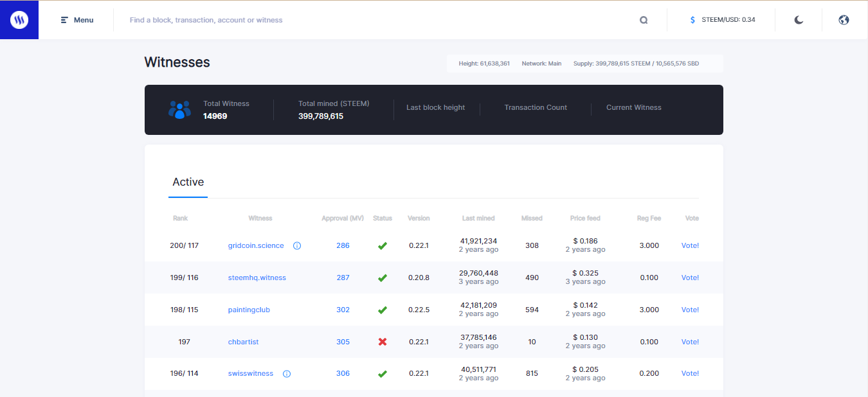Select the Active tab
This screenshot has height=397, width=868.
(188, 182)
